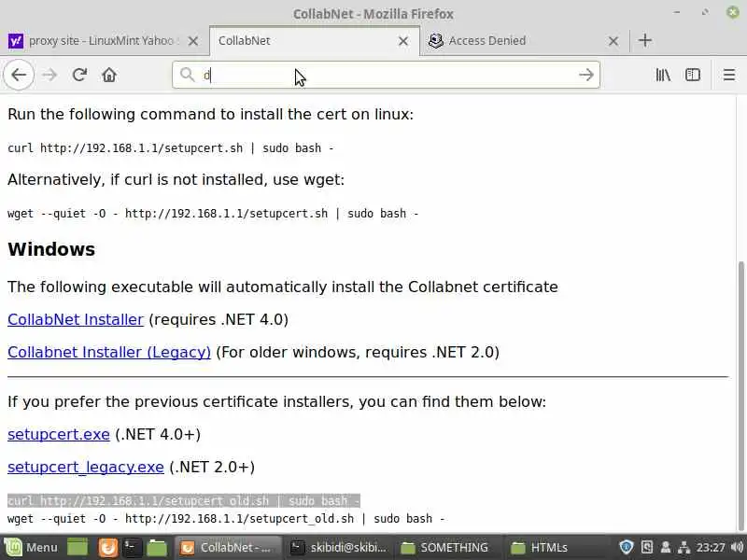Open the file manager launcher in taskbar

157,547
